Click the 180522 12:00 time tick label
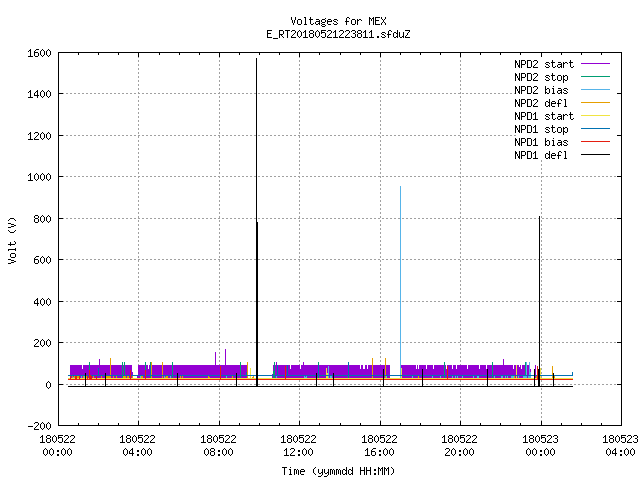Screen dimensions: 640x480 tap(299, 446)
